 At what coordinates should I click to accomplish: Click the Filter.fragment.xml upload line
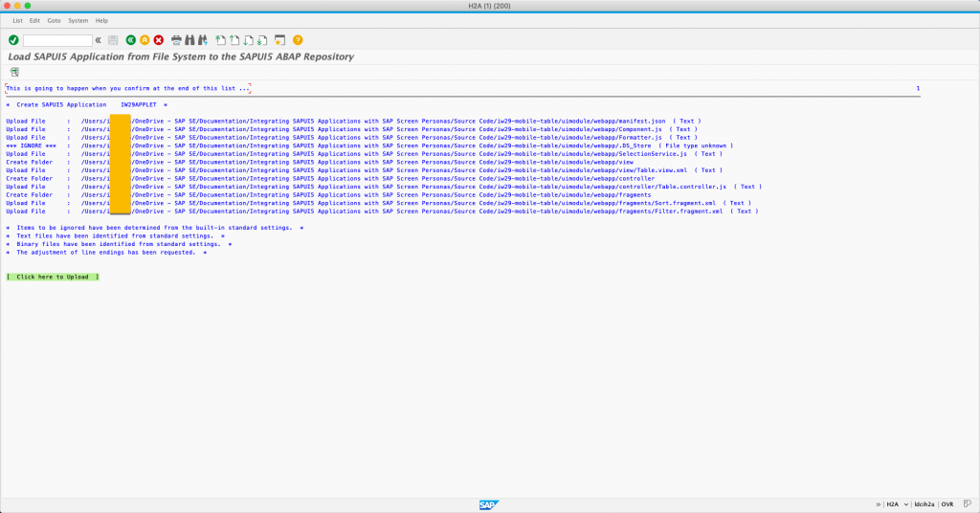click(x=383, y=212)
